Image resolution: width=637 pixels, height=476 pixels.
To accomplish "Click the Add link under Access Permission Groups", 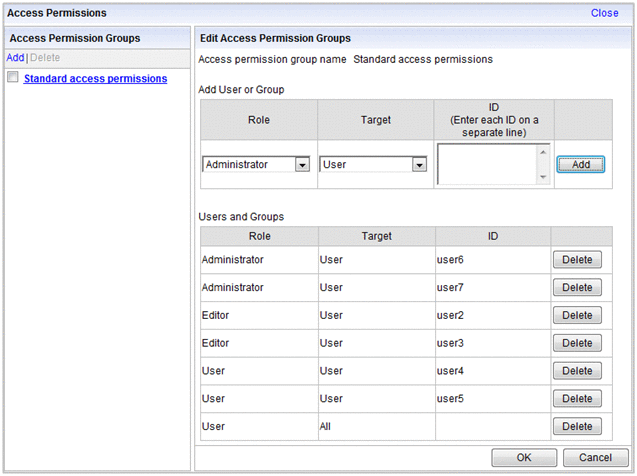I will (x=15, y=58).
